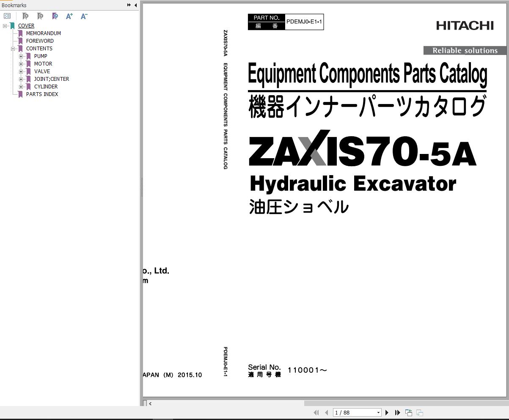Increase bookmark font size with A+
The image size is (509, 420).
tap(69, 16)
